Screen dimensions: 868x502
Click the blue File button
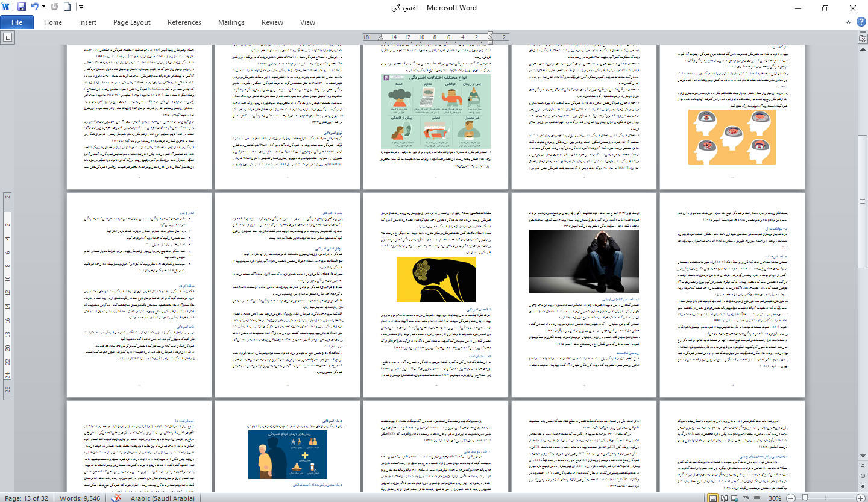[17, 22]
